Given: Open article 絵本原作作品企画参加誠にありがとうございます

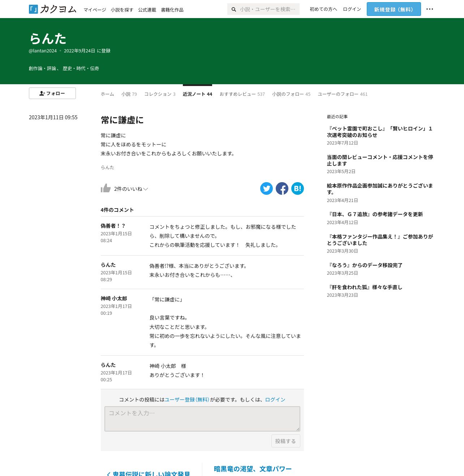Looking at the screenshot, I should pos(380,189).
